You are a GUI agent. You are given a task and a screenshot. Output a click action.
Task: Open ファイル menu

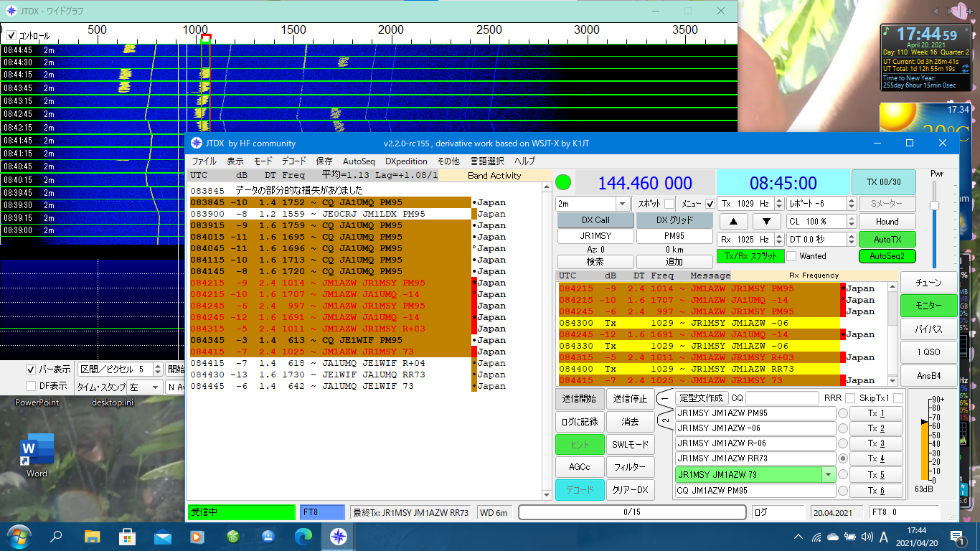204,161
